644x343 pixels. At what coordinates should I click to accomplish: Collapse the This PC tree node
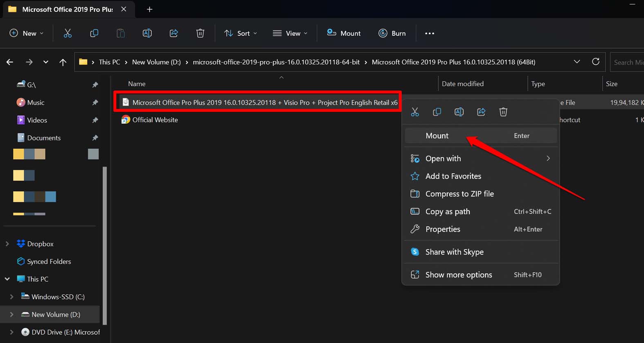(x=7, y=279)
